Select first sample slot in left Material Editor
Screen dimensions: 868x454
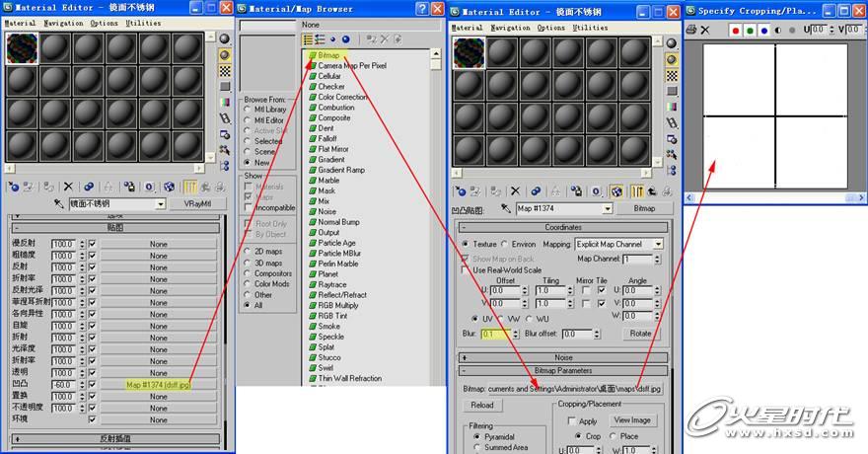point(22,48)
